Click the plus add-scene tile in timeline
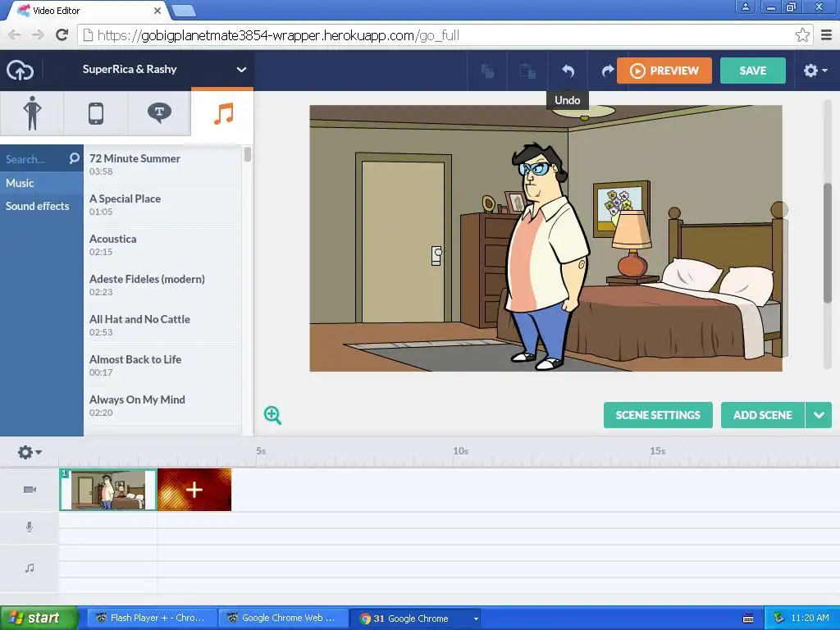Viewport: 840px width, 630px height. pyautogui.click(x=194, y=490)
